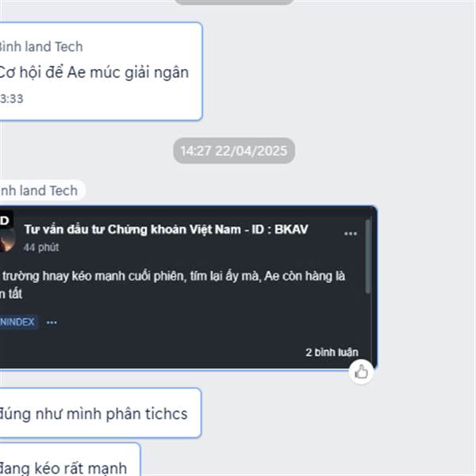Click the 3:33 message timestamp
476x476 pixels.
pyautogui.click(x=12, y=99)
